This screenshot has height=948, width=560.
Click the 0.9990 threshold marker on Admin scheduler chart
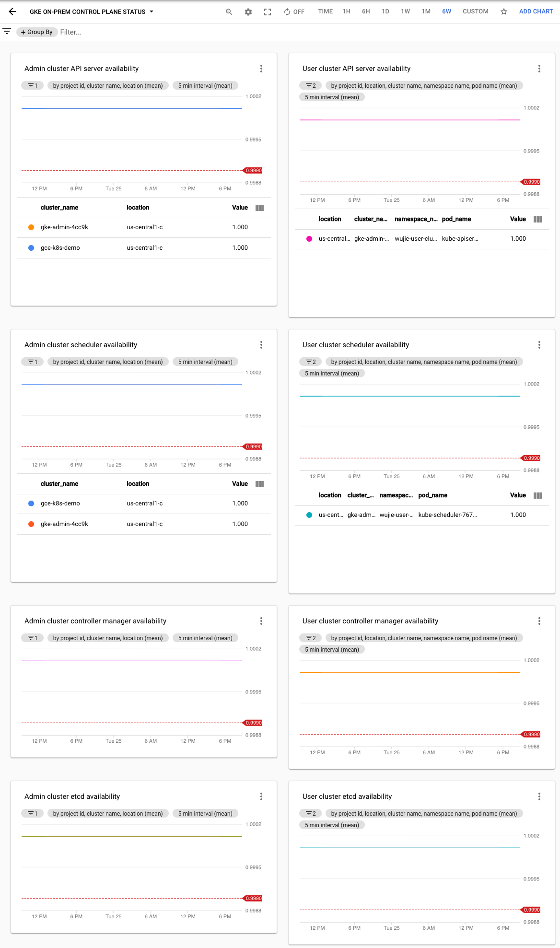[253, 446]
